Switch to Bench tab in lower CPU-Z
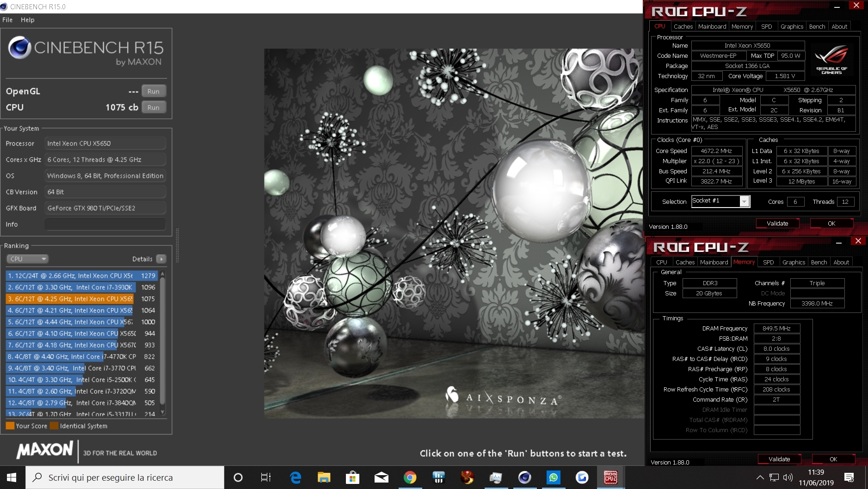Viewport: 868px width, 489px height. tap(819, 262)
